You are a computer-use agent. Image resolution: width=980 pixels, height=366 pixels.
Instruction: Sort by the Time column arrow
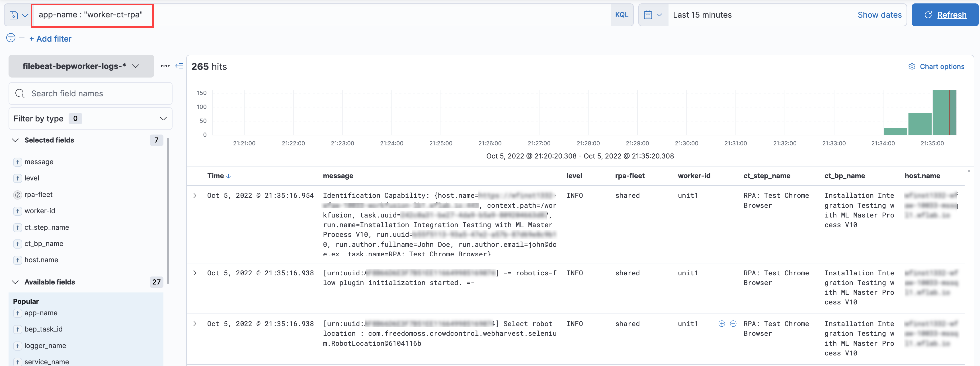pyautogui.click(x=228, y=176)
